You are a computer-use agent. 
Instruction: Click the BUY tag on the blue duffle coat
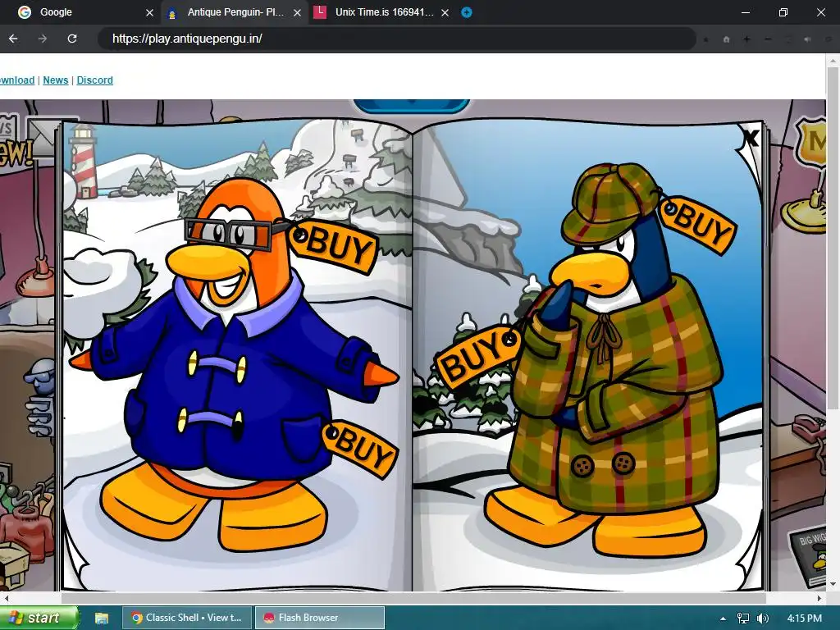(360, 449)
